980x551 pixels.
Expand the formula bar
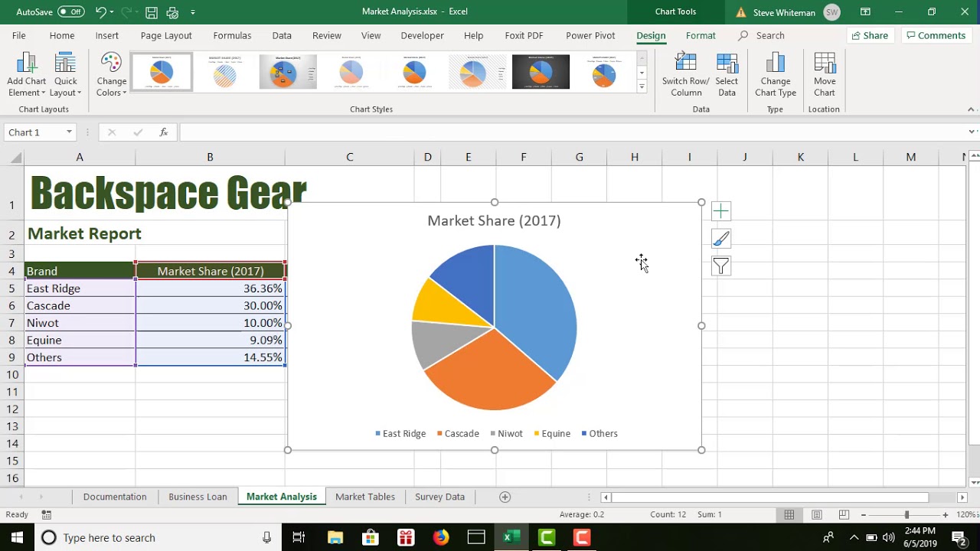tap(972, 132)
